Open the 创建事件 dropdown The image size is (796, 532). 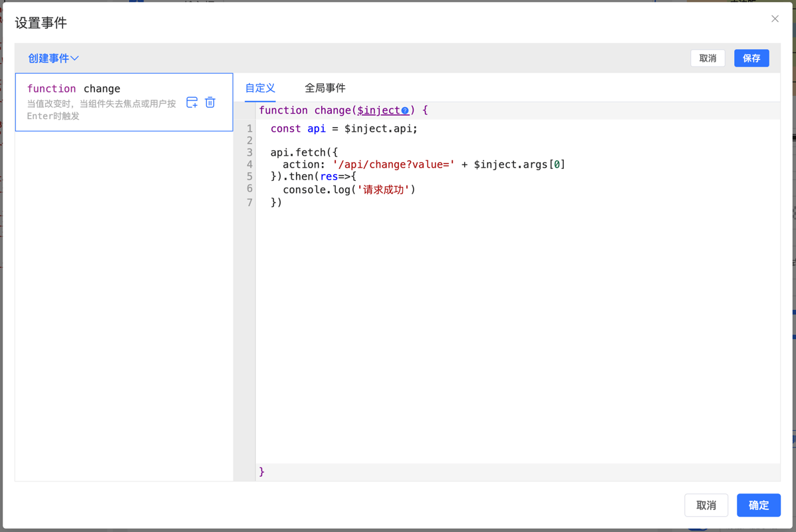(x=53, y=59)
